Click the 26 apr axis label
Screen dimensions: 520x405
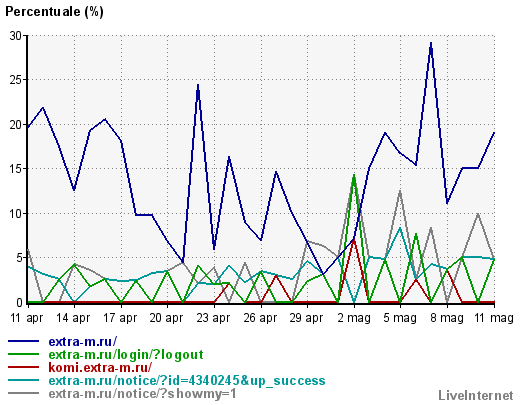tap(260, 318)
